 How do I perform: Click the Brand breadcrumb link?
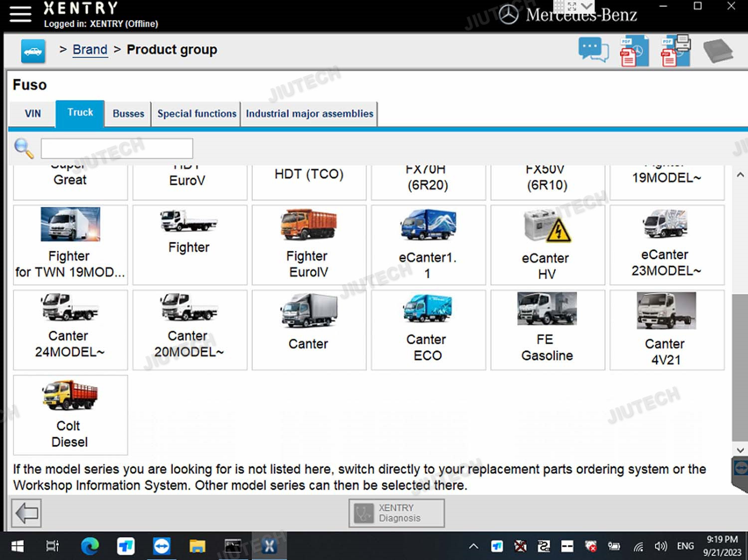click(x=90, y=50)
